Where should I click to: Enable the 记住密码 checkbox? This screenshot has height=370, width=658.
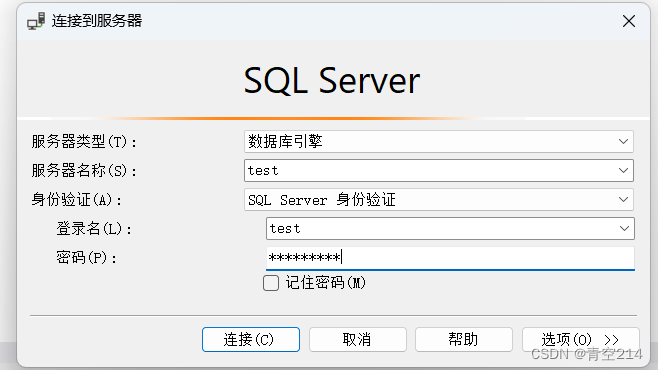pos(271,283)
